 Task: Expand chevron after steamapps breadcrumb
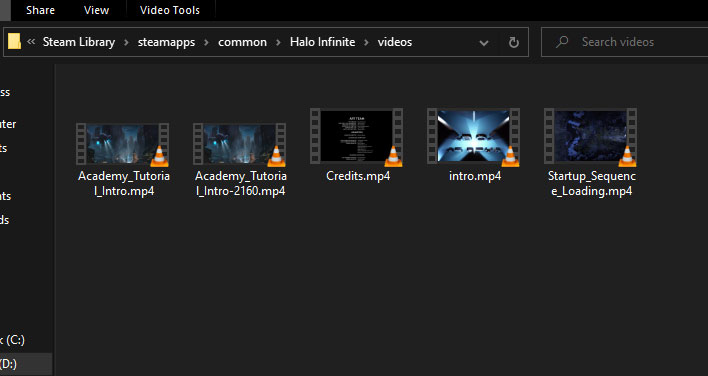[207, 42]
